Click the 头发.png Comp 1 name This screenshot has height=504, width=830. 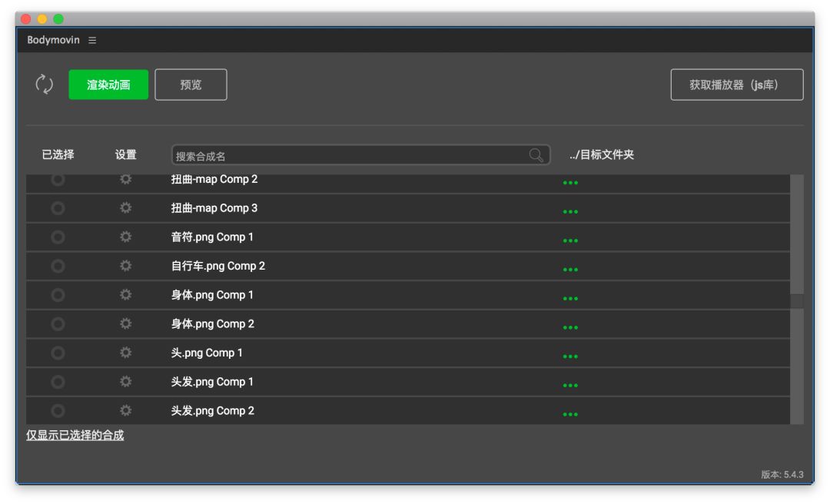click(x=212, y=382)
